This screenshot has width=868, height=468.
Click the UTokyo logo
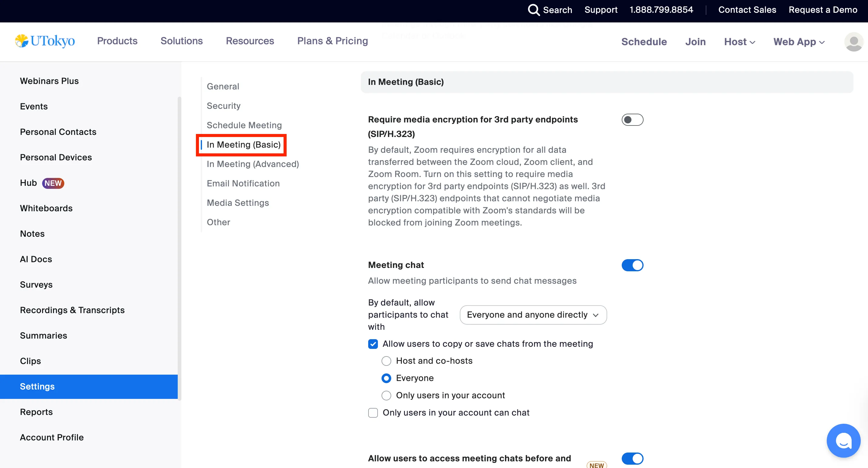pos(45,41)
